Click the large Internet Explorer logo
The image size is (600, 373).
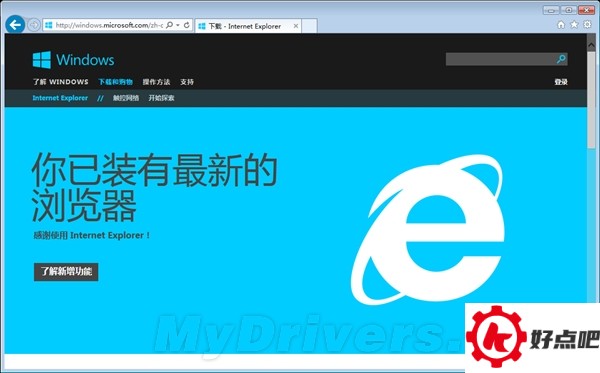click(x=428, y=230)
